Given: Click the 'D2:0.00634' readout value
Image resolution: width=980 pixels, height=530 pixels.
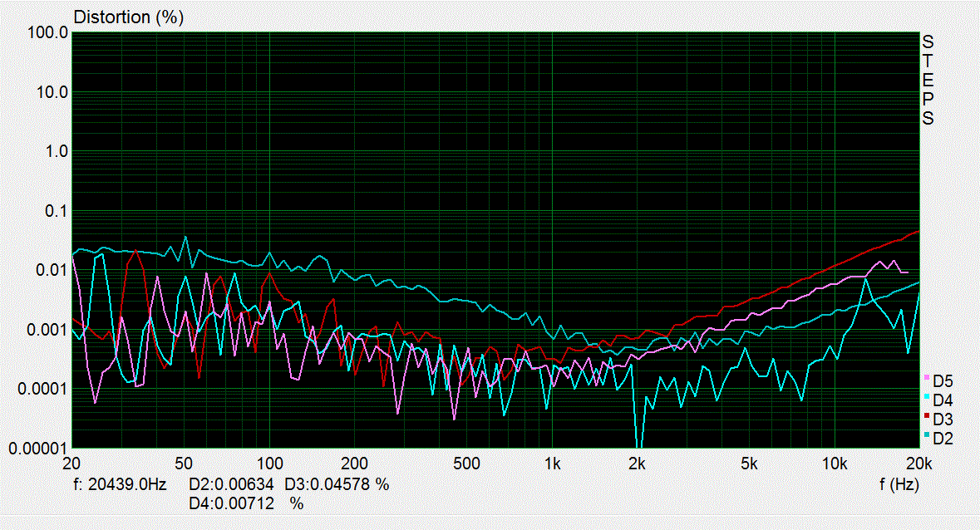Looking at the screenshot, I should (x=231, y=484).
